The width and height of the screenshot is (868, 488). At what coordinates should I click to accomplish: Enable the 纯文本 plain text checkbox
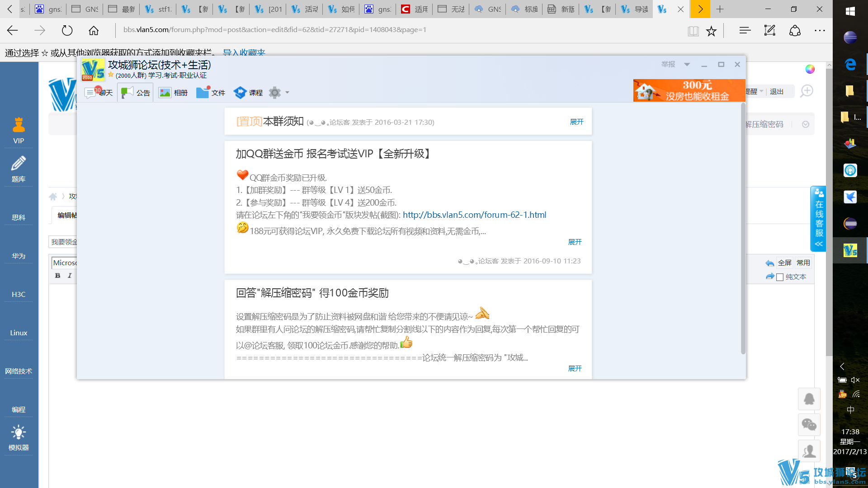[780, 277]
